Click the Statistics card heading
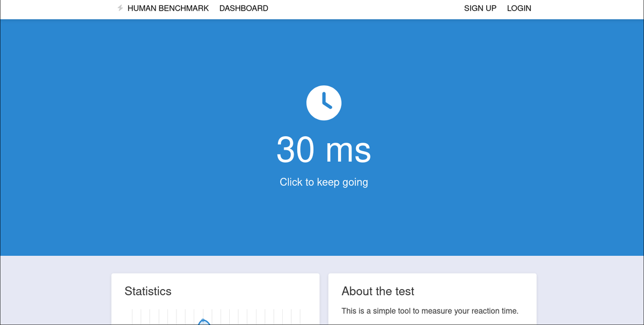The width and height of the screenshot is (644, 325). [148, 291]
